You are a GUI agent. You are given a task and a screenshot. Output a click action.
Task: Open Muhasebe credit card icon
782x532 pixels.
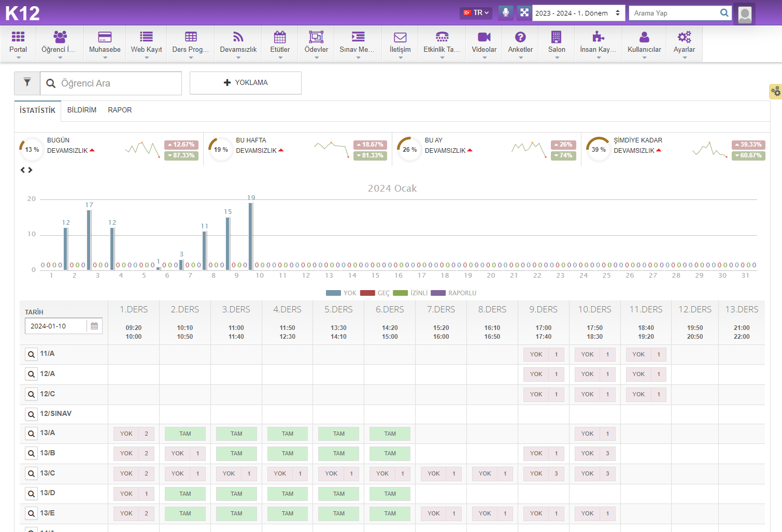click(x=105, y=36)
